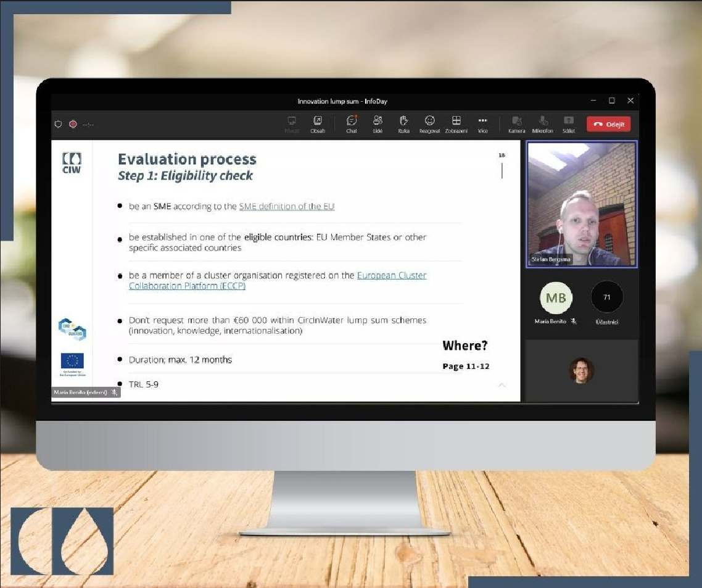Select Stefan Bergsma's video tile
This screenshot has width=702, height=588.
point(581,204)
